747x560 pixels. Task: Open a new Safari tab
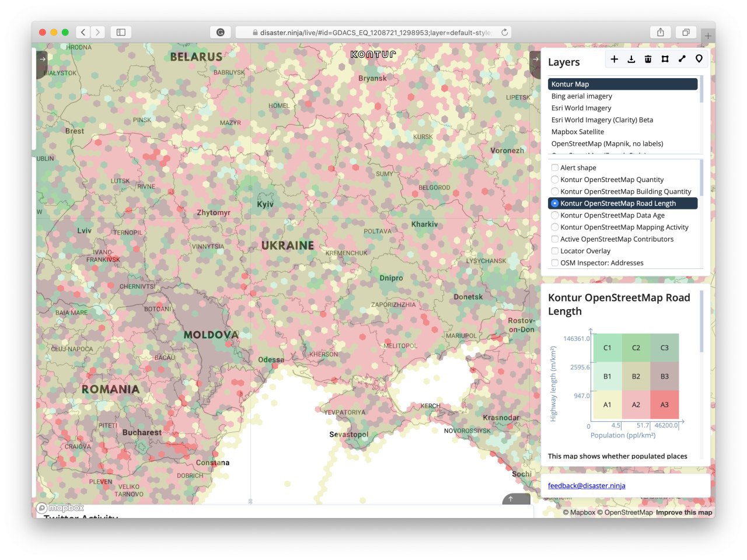click(x=708, y=36)
